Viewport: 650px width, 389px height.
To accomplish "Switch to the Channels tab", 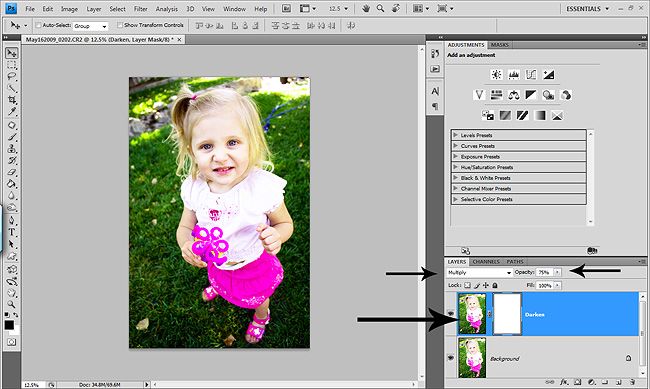I will (x=486, y=262).
